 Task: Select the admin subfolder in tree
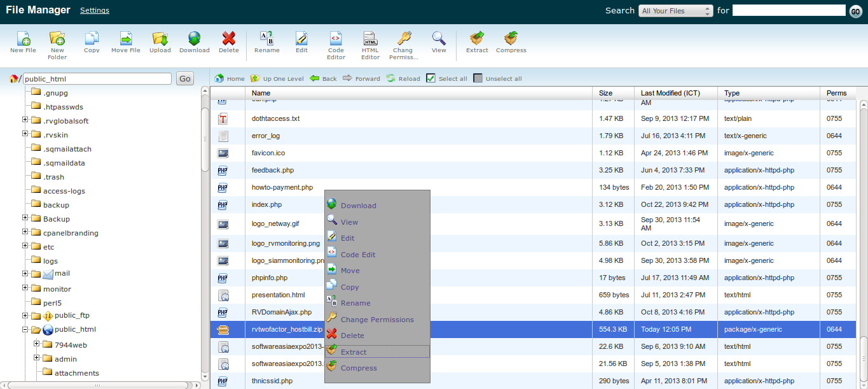pos(65,359)
